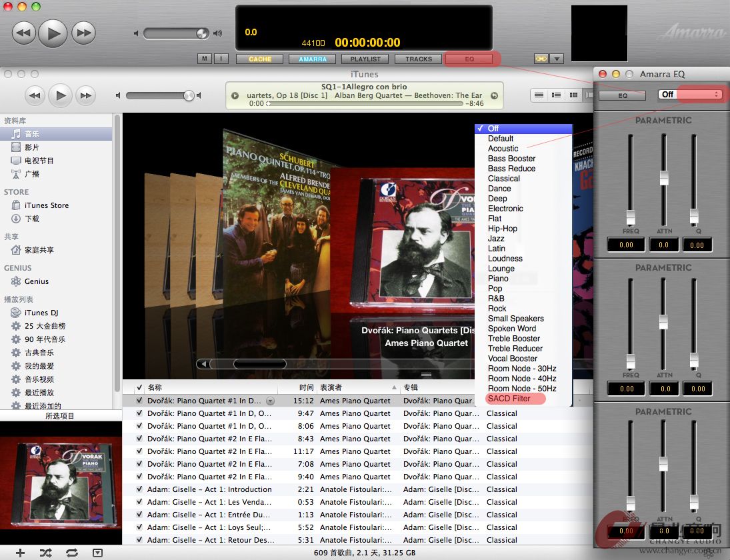Click iTunes play button
This screenshot has width=730, height=560.
click(x=60, y=95)
